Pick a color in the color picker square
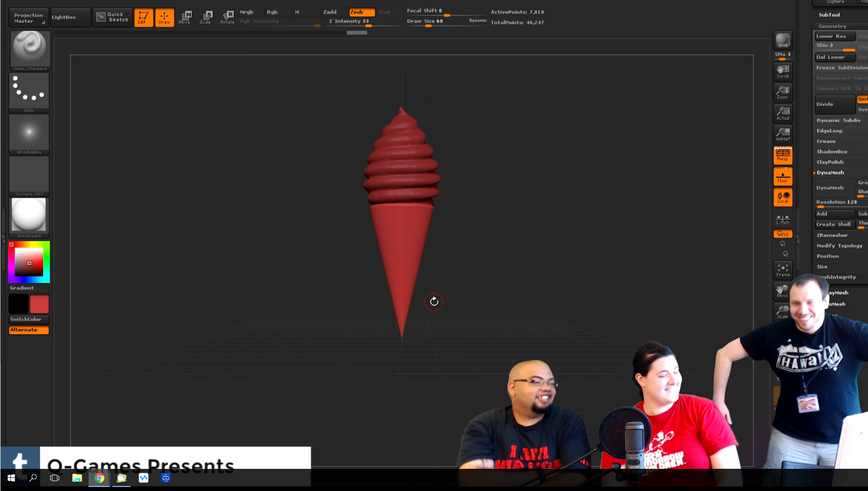 (29, 263)
